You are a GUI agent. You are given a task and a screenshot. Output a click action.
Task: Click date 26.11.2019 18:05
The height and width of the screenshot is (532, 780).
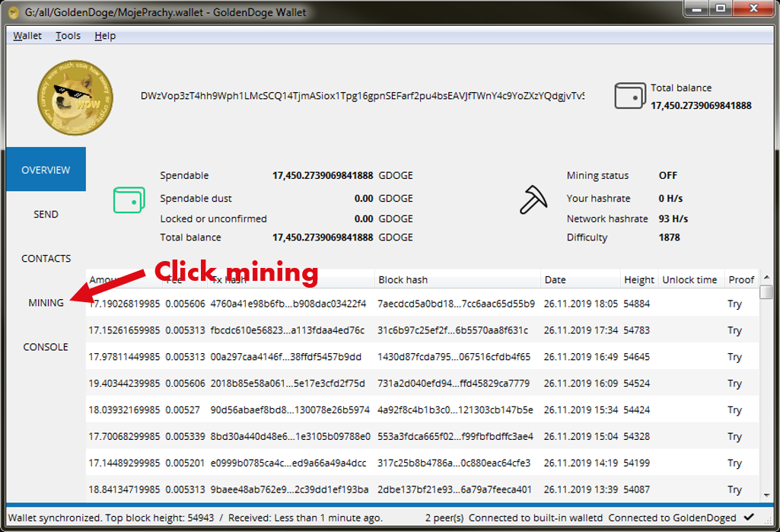click(x=581, y=304)
